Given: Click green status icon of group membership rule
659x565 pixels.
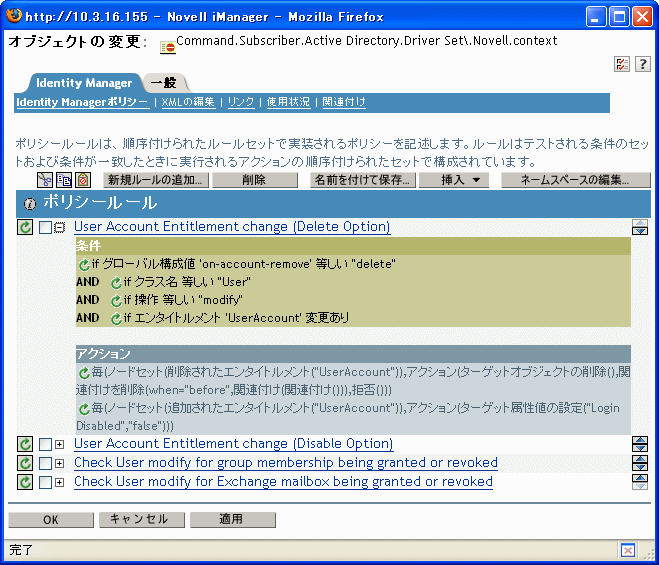Looking at the screenshot, I should coord(25,463).
